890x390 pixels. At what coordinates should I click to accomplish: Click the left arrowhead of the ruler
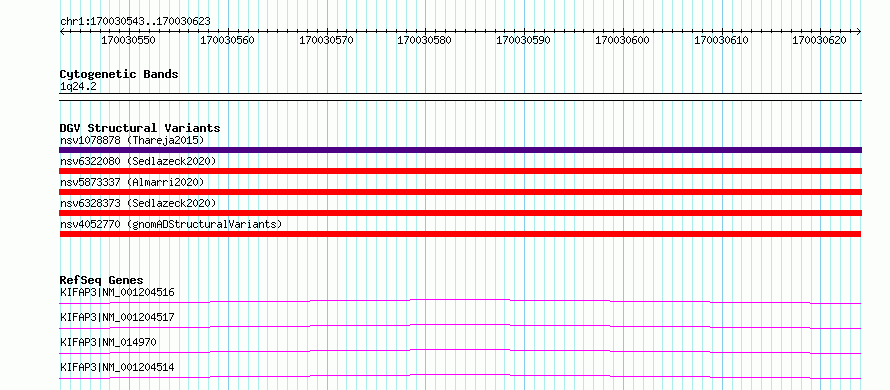click(62, 31)
